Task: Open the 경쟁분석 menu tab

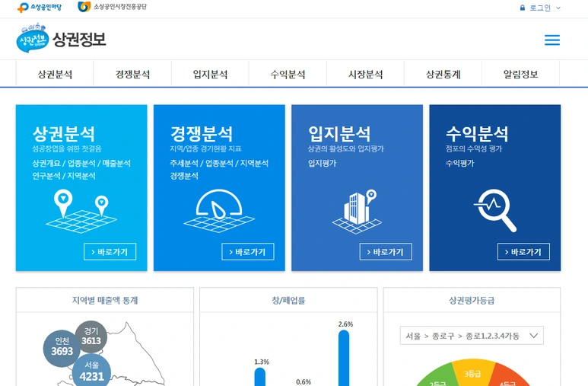Action: (132, 74)
